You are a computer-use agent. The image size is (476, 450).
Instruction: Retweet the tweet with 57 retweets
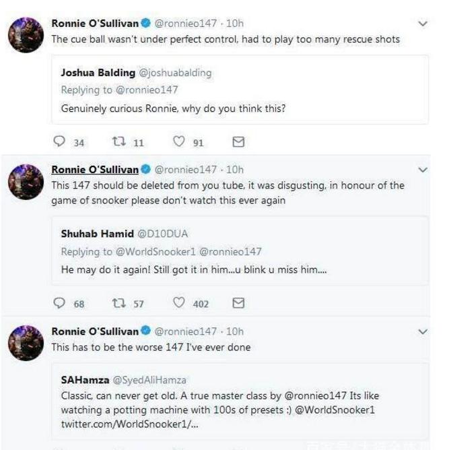click(x=118, y=303)
